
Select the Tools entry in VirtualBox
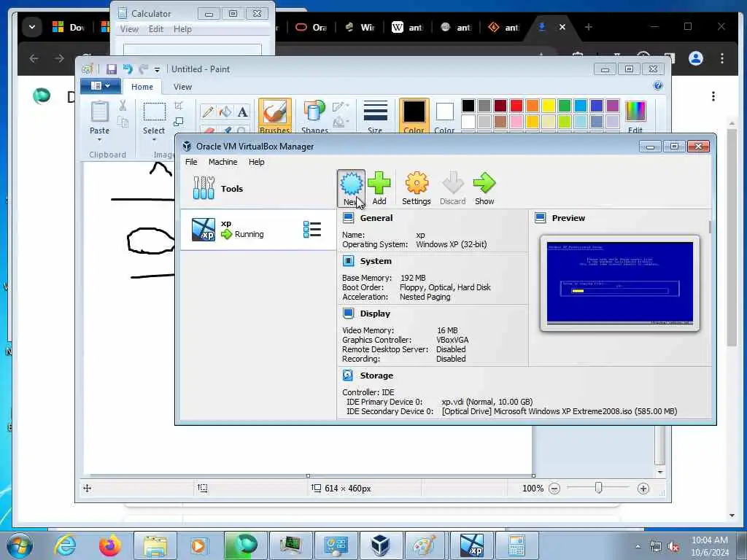pyautogui.click(x=258, y=189)
